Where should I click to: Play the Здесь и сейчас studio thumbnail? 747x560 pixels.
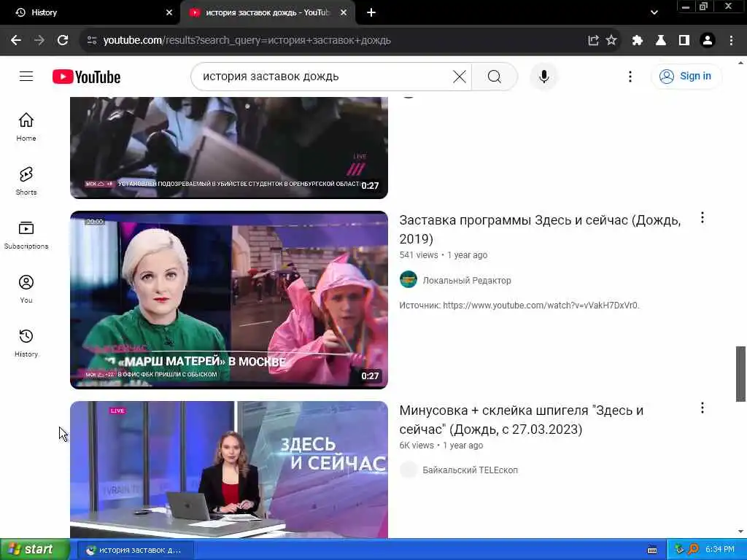click(x=228, y=470)
